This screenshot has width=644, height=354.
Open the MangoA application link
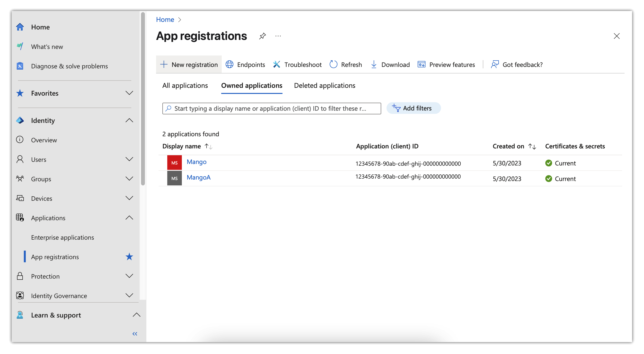point(199,177)
